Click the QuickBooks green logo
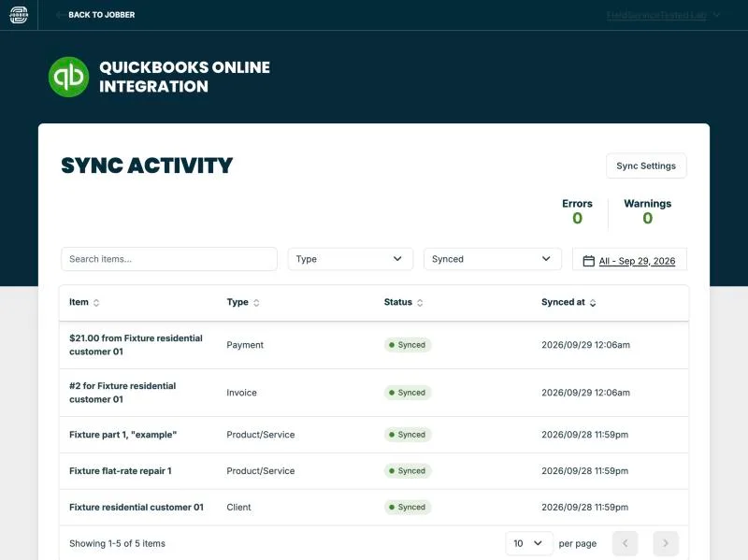 pos(68,77)
